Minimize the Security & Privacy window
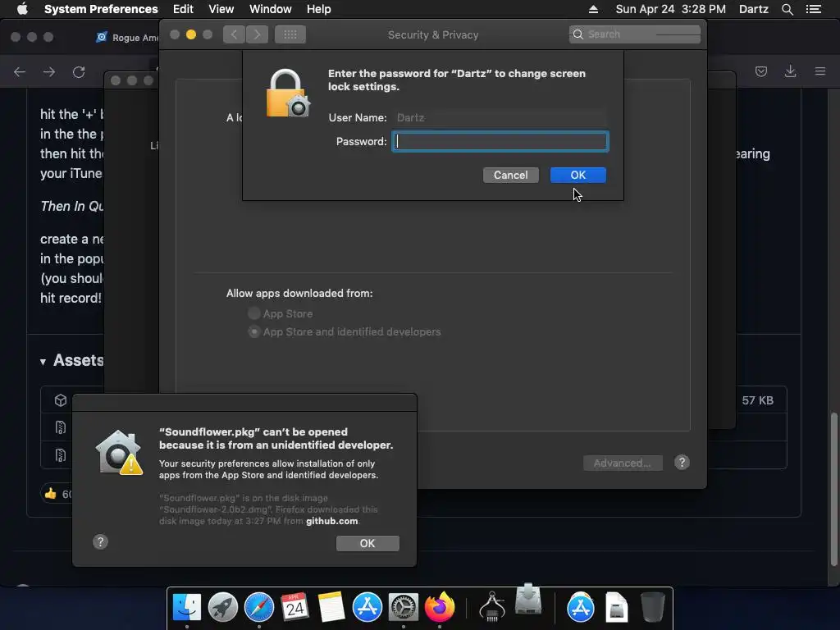The image size is (840, 630). [190, 34]
